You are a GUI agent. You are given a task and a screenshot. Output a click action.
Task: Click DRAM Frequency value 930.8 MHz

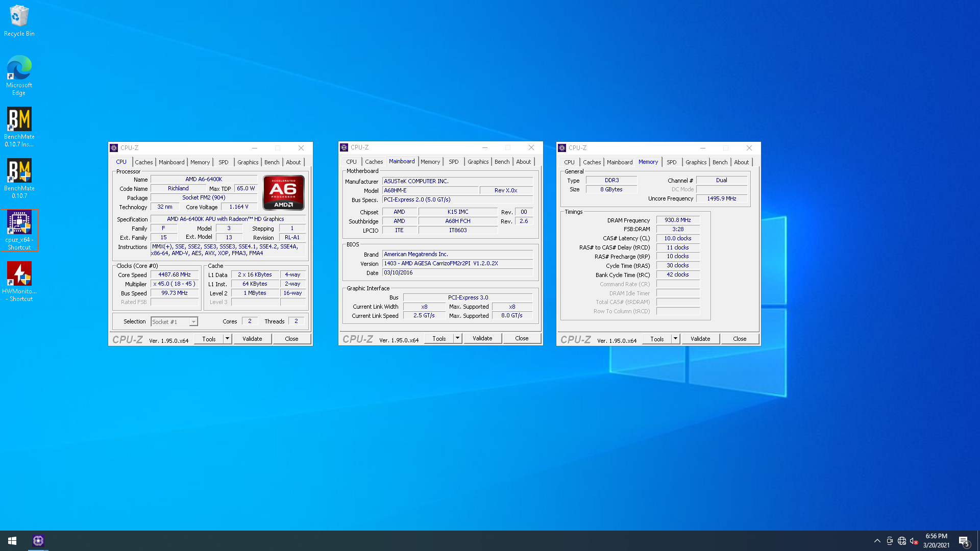coord(678,220)
